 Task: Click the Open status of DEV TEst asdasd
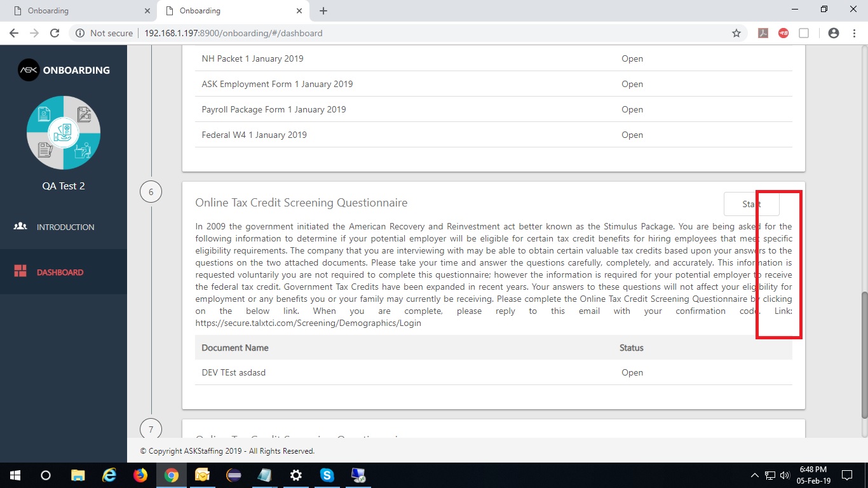pos(632,372)
